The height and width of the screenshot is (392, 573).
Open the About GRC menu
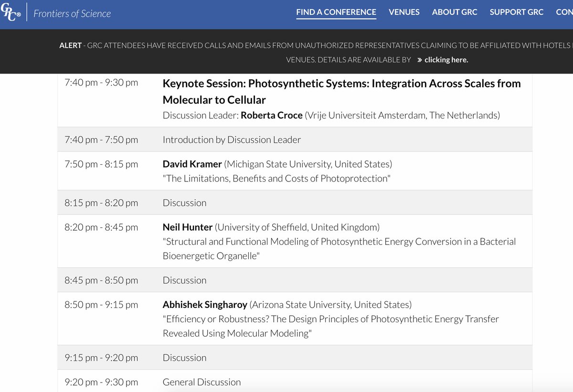pyautogui.click(x=455, y=12)
